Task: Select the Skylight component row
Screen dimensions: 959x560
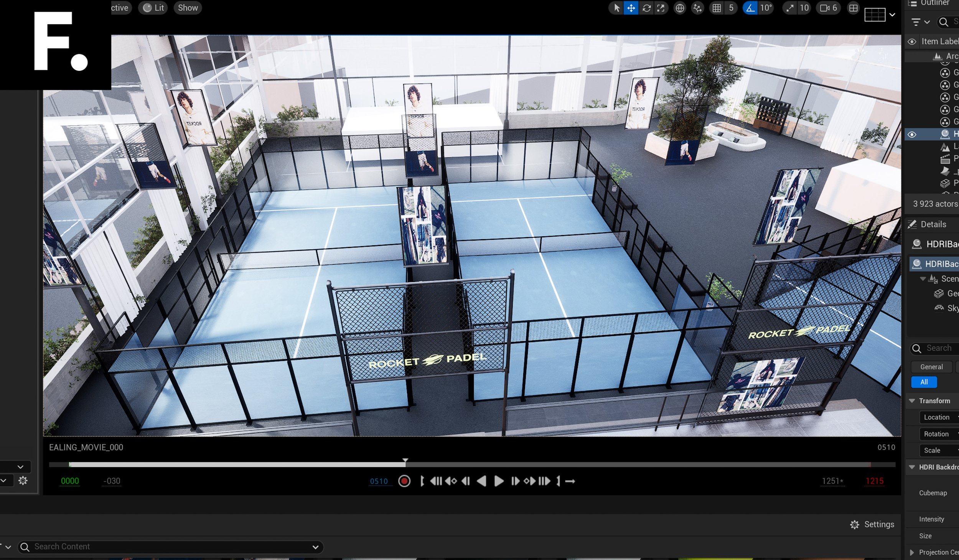Action: tap(946, 308)
